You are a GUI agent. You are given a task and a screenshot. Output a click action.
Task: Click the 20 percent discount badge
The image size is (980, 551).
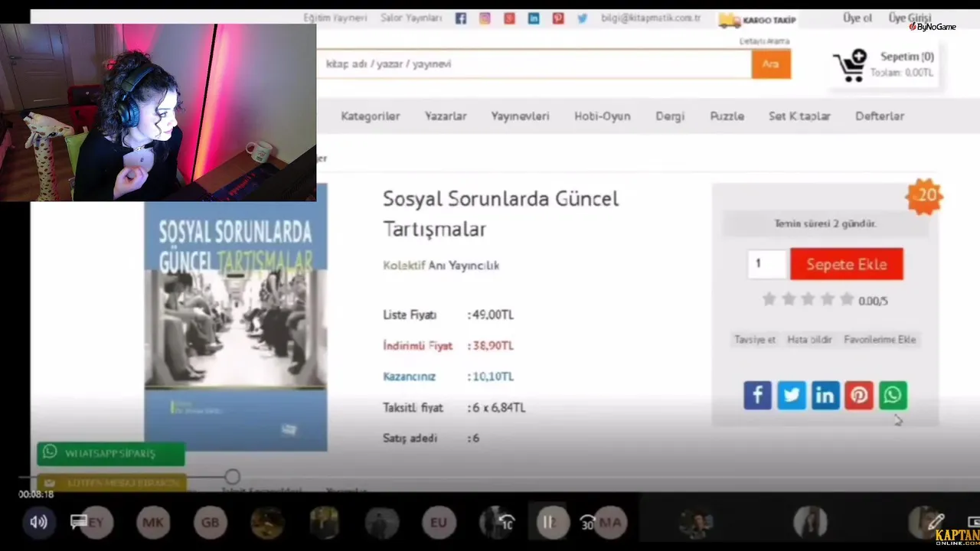click(x=924, y=196)
